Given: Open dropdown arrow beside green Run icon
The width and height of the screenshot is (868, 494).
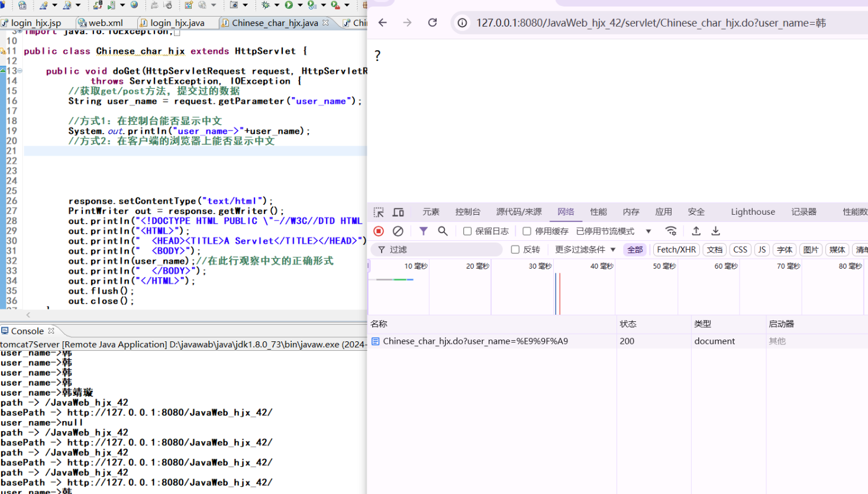Looking at the screenshot, I should (x=300, y=5).
